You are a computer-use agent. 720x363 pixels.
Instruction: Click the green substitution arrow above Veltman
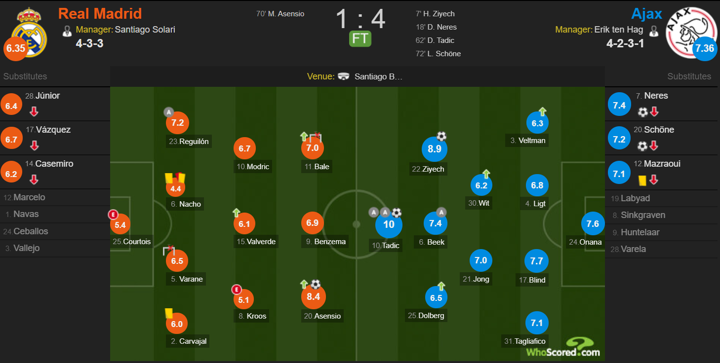point(542,111)
